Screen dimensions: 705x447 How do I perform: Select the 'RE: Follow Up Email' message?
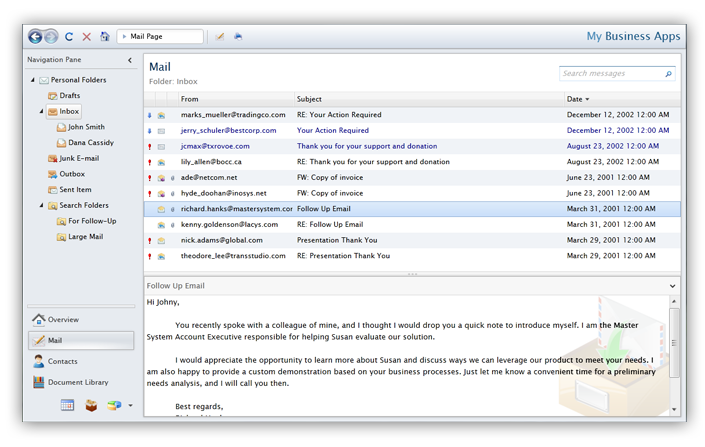412,225
